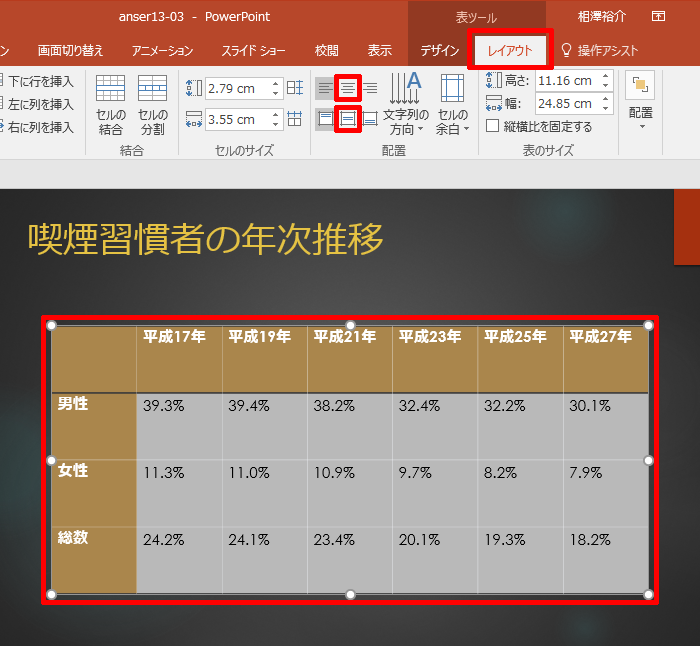Align cell text to the top
Image resolution: width=700 pixels, height=646 pixels.
pos(325,119)
